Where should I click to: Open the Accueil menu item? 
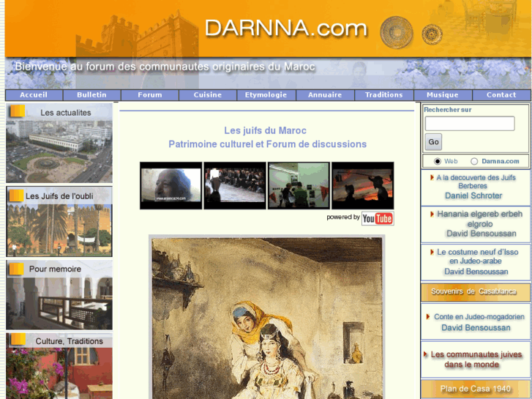[x=34, y=95]
